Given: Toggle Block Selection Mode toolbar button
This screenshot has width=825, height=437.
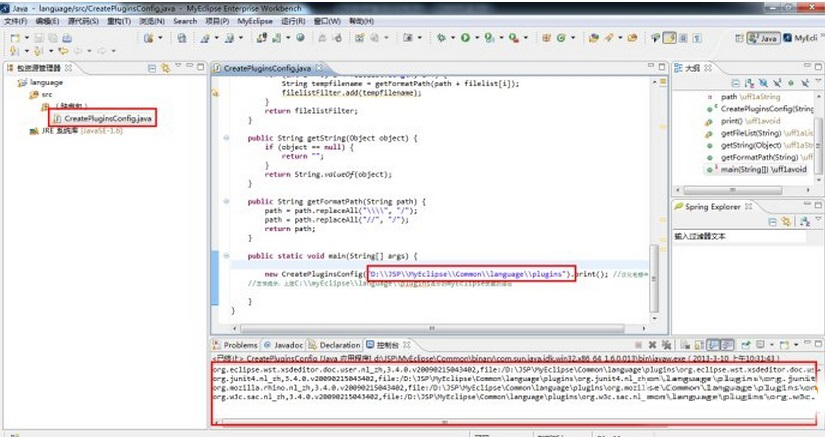Looking at the screenshot, I should [683, 38].
